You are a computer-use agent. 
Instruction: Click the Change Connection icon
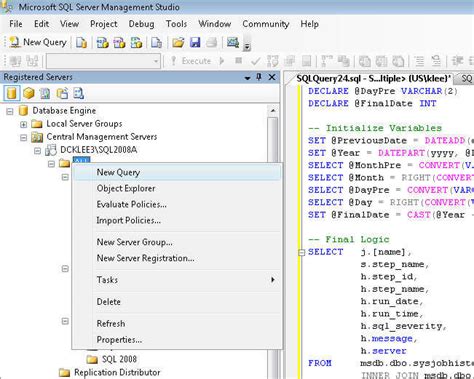tap(32, 61)
